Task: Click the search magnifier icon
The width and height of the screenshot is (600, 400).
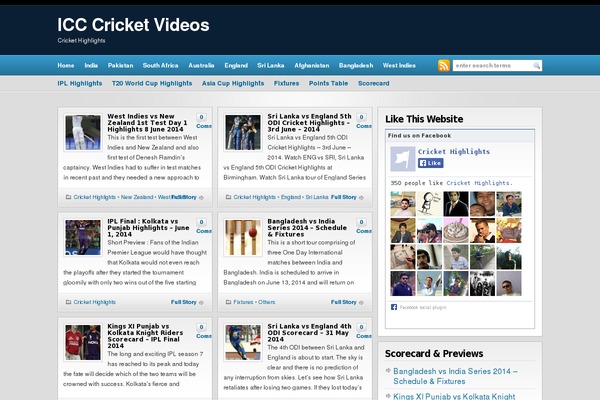Action: 536,66
